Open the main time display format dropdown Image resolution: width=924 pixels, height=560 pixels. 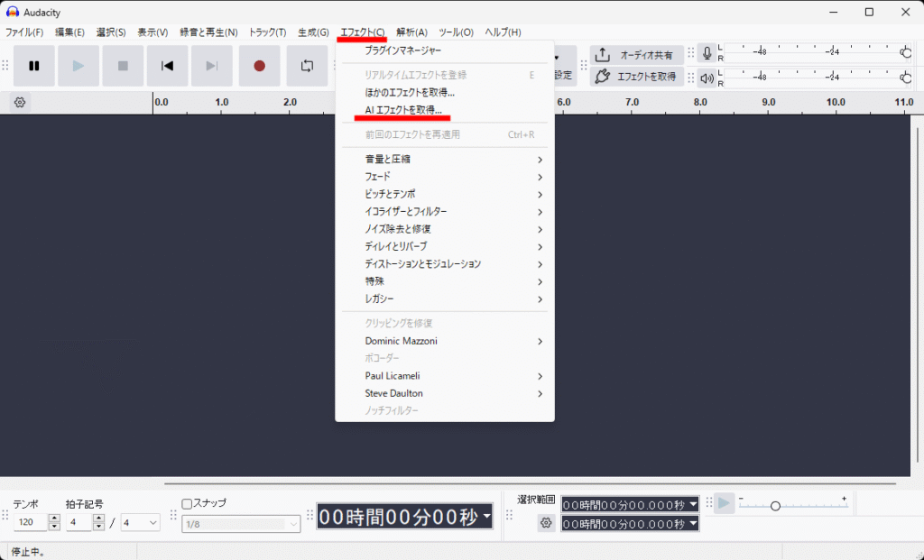point(486,517)
